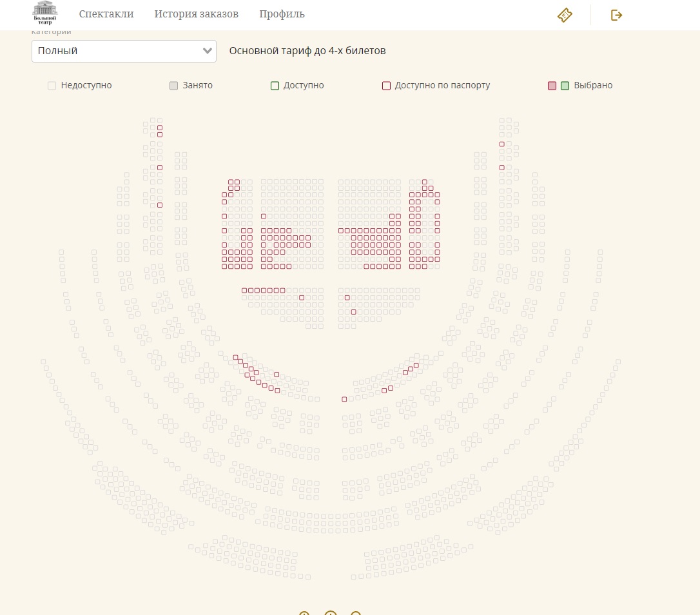Click the logout arrow icon
This screenshot has width=700, height=615.
point(616,15)
